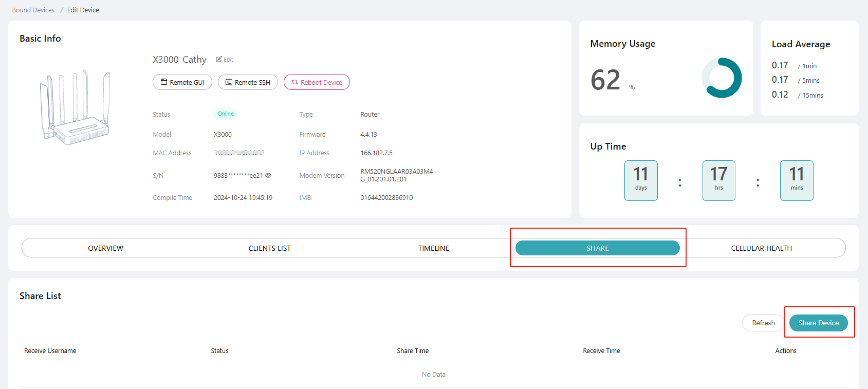Switch to the OVERVIEW tab
Screen dimensions: 868x389
click(x=105, y=248)
